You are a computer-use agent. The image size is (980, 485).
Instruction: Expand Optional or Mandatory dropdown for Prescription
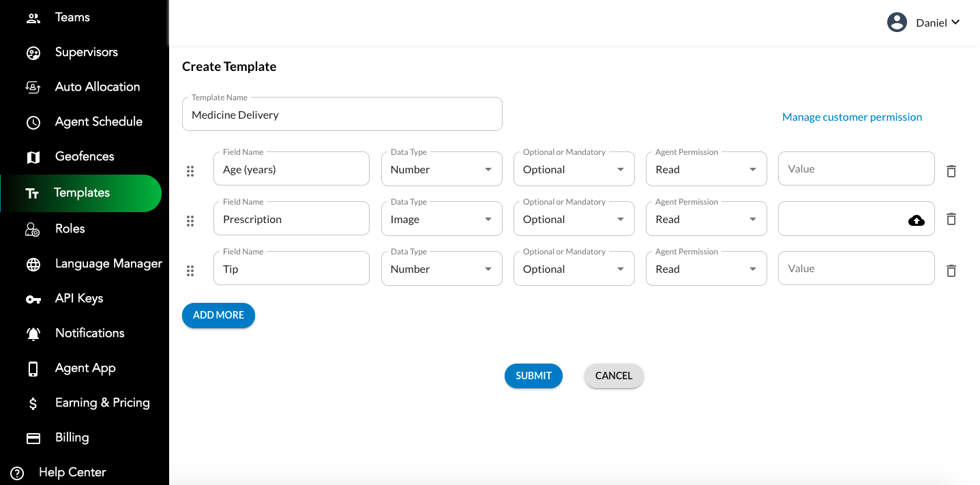(x=574, y=219)
